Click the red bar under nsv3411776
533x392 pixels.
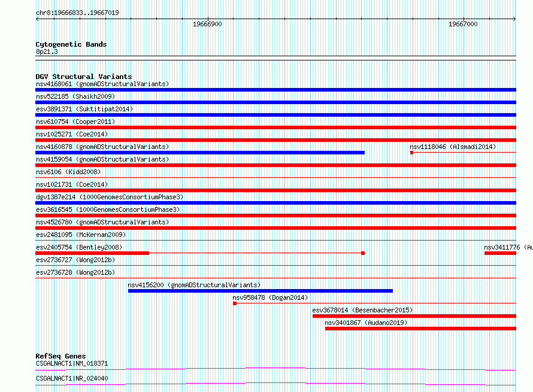pos(501,253)
